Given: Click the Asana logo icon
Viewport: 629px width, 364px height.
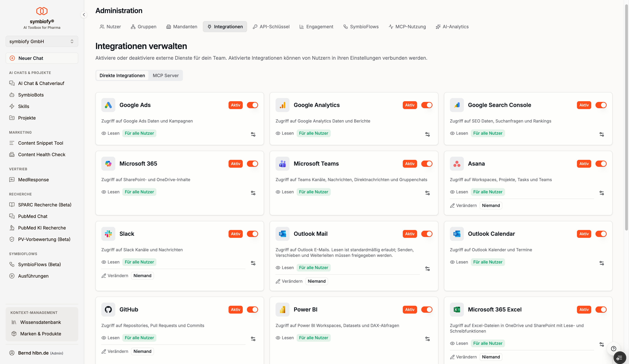Looking at the screenshot, I should [457, 164].
